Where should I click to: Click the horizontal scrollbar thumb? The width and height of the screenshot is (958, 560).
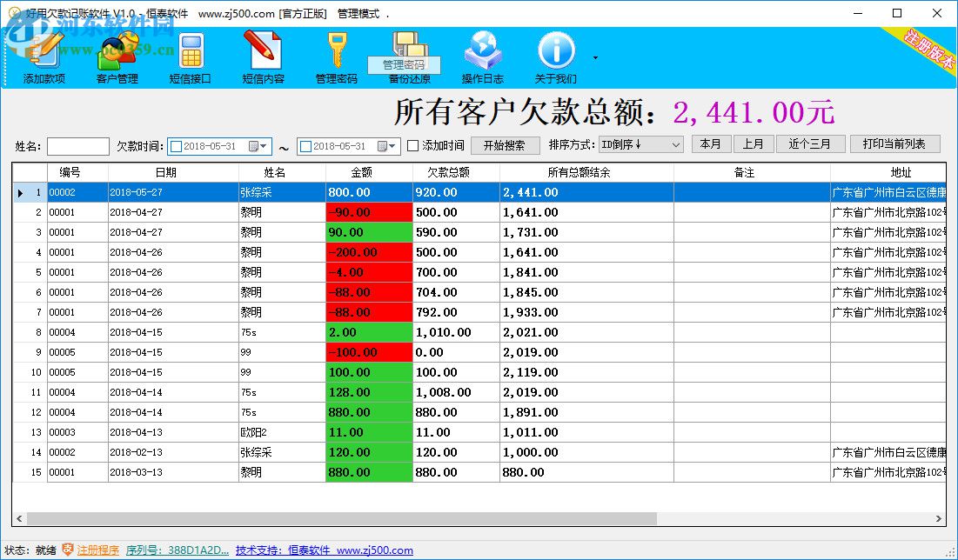342,518
